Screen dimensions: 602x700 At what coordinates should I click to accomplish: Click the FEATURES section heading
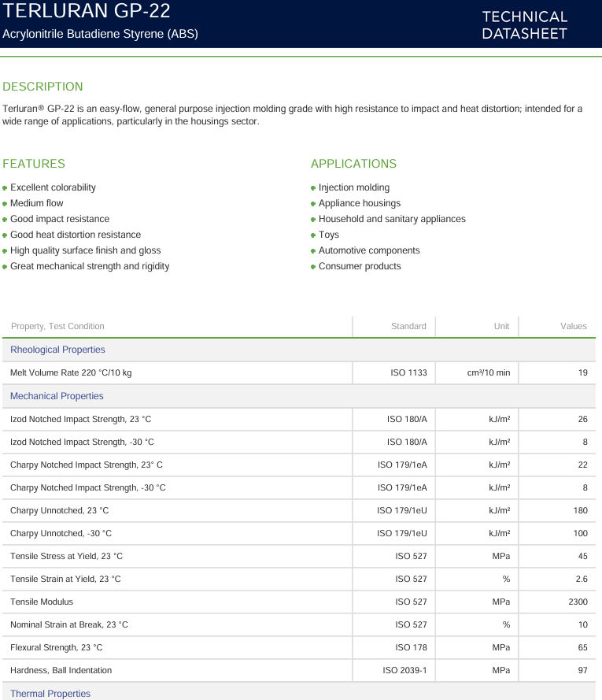(34, 164)
